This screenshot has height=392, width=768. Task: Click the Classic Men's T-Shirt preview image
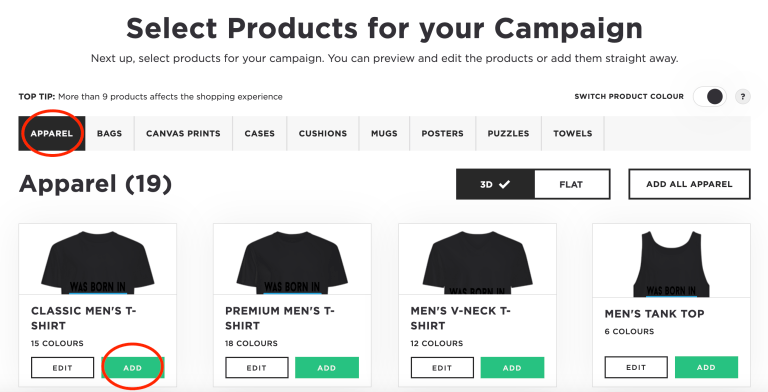[97, 260]
